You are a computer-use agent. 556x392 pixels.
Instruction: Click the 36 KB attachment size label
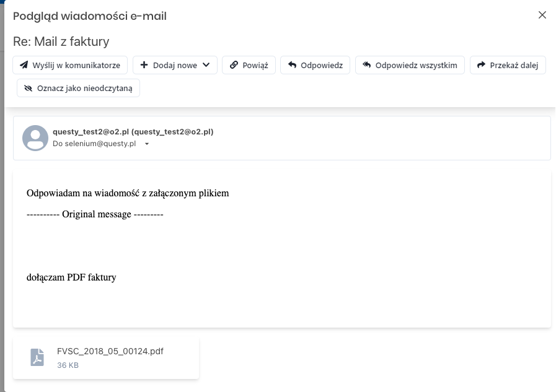point(68,365)
